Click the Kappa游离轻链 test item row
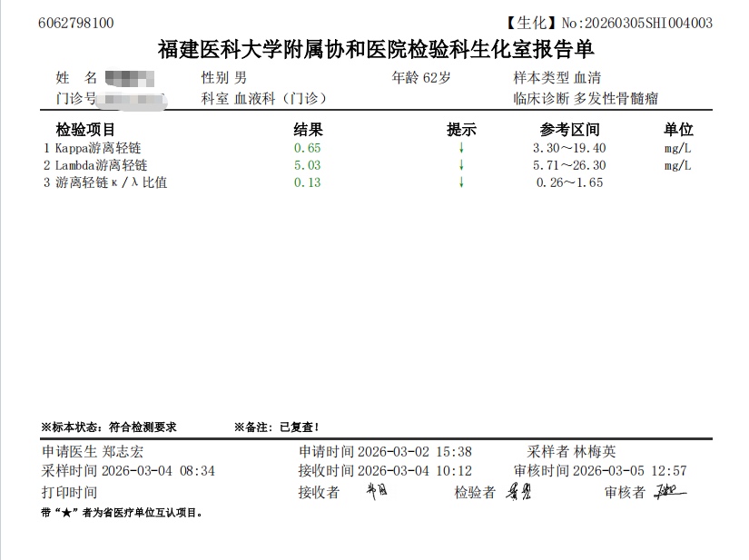Viewport: 749px width, 560px height. click(368, 148)
